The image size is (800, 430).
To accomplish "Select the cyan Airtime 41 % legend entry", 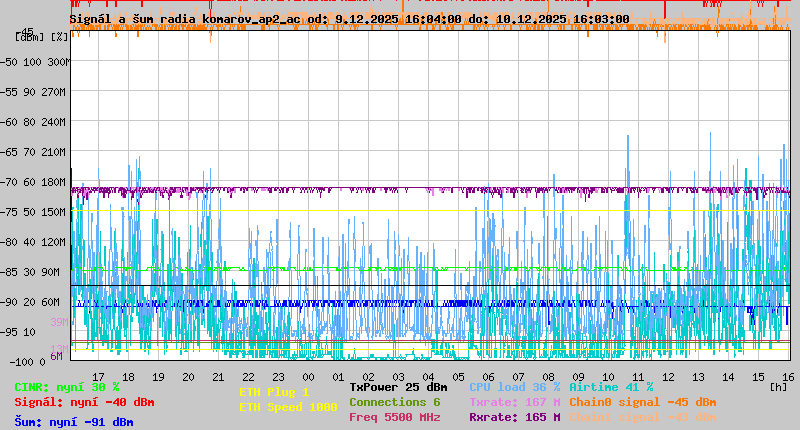I will 611,387.
